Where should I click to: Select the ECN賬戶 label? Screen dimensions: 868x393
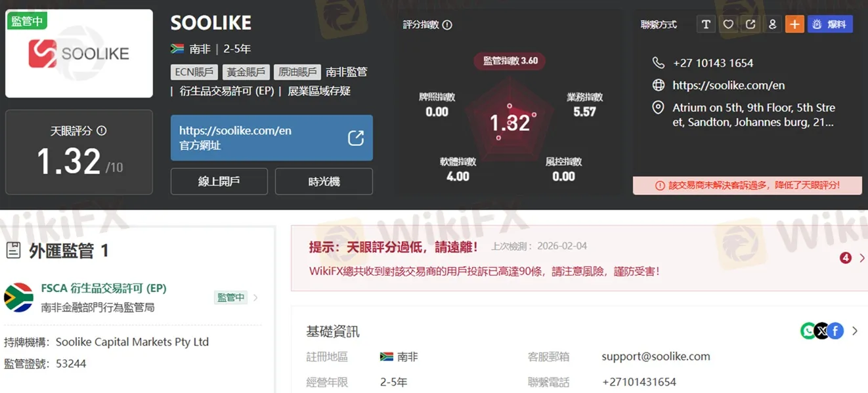coord(194,72)
